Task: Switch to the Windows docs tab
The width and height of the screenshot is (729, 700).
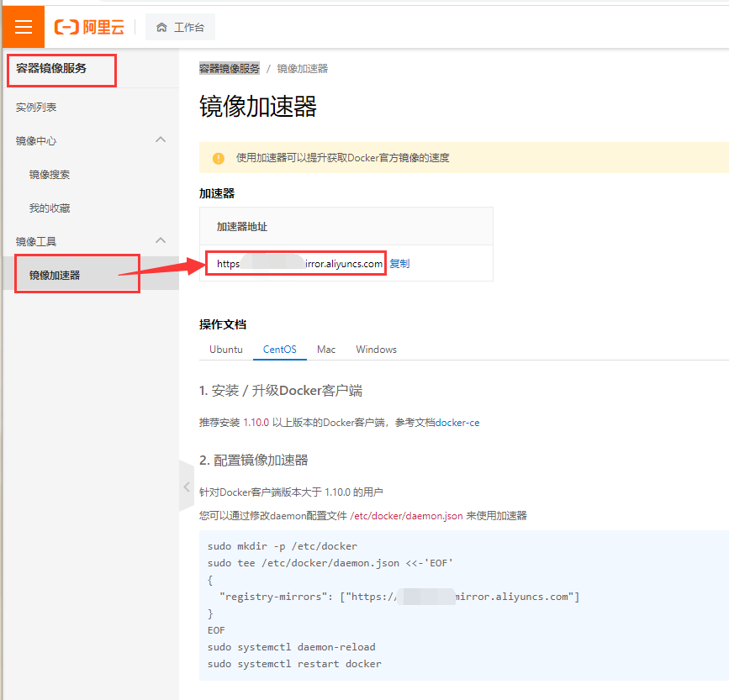Action: pyautogui.click(x=377, y=350)
